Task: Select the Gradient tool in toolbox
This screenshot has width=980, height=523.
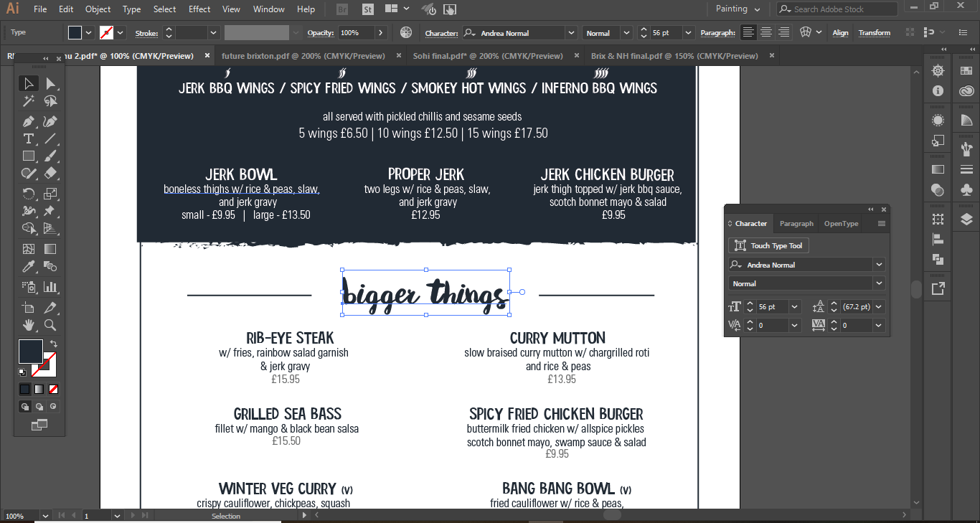Action: pyautogui.click(x=50, y=249)
